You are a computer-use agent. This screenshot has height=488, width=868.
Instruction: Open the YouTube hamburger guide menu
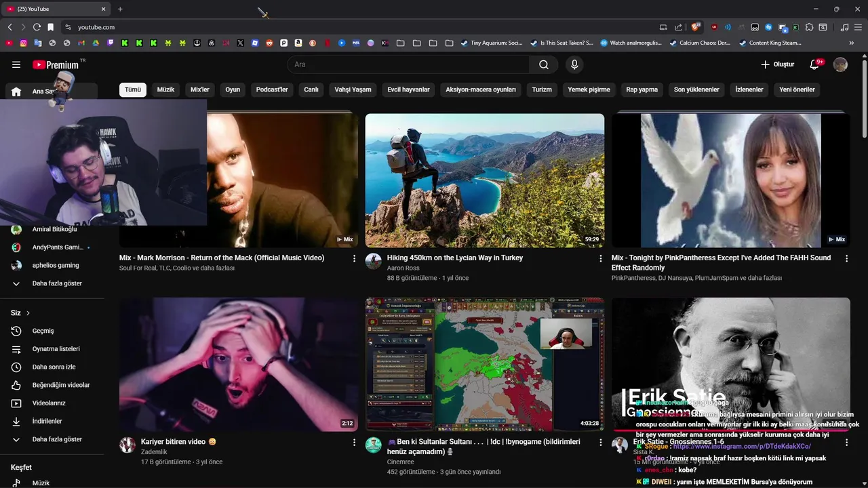16,64
